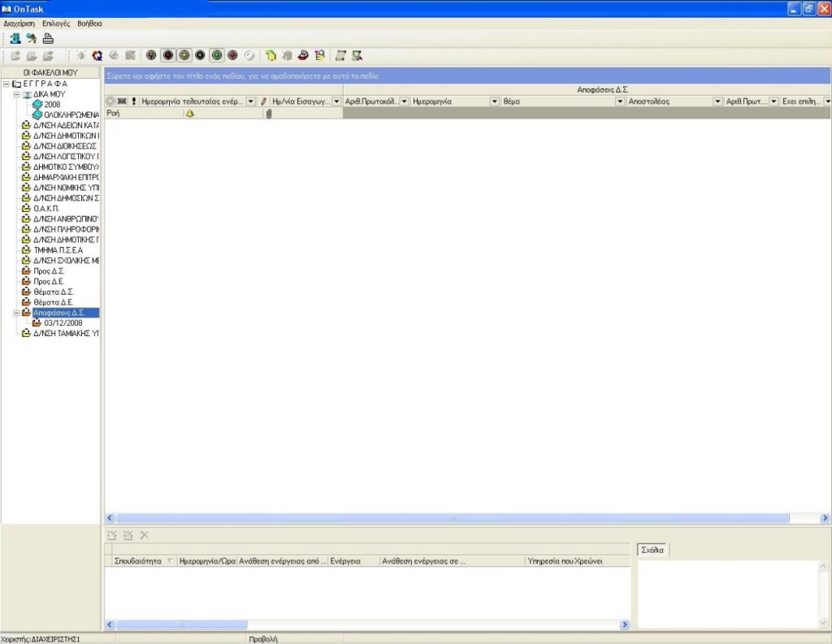Toggle the green circle status filter button
Viewport: 832px width, 644px height.
pyautogui.click(x=216, y=56)
